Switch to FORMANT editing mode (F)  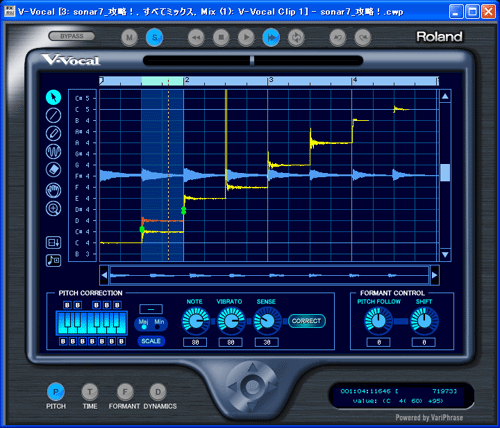point(125,392)
